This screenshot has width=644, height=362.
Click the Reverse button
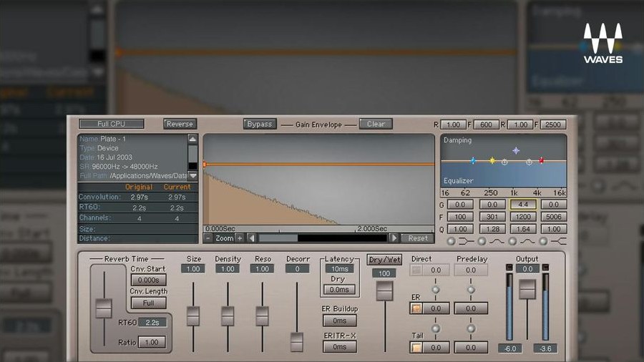point(180,124)
